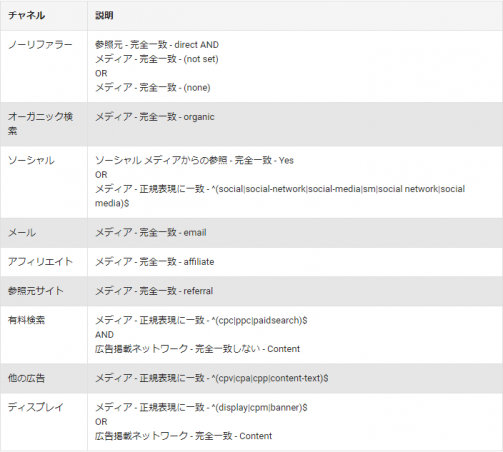Click the display|cpm|banner regex line

[x=201, y=407]
